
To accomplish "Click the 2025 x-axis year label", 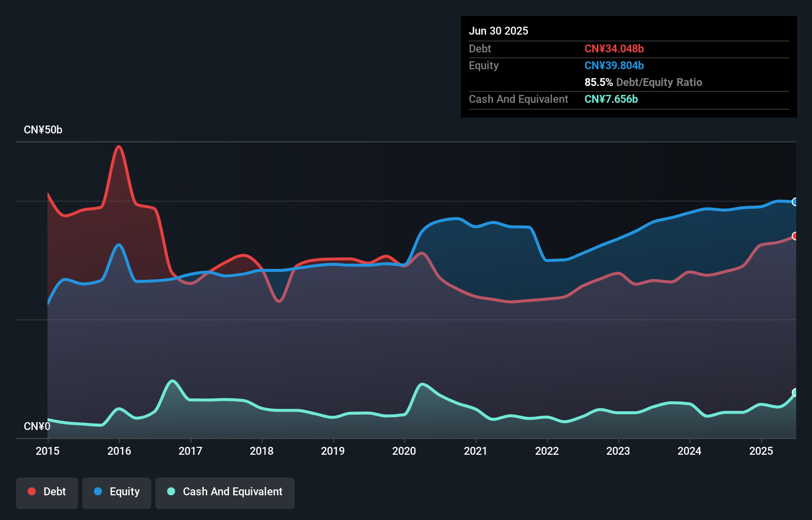I will (x=761, y=451).
